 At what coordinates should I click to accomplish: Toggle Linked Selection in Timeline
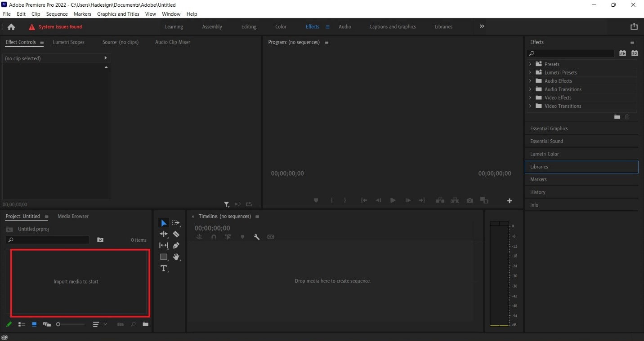click(228, 237)
